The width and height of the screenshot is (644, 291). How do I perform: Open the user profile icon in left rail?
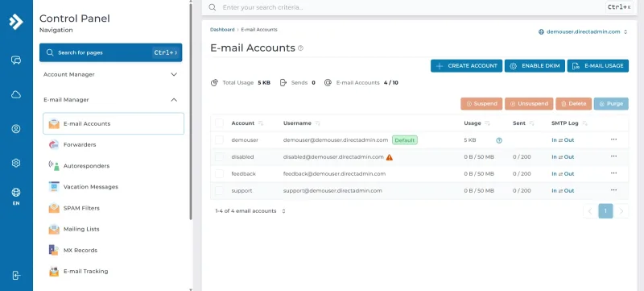tap(16, 129)
